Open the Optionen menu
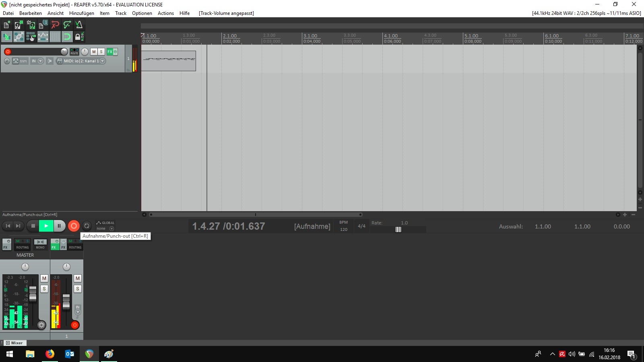 point(142,13)
